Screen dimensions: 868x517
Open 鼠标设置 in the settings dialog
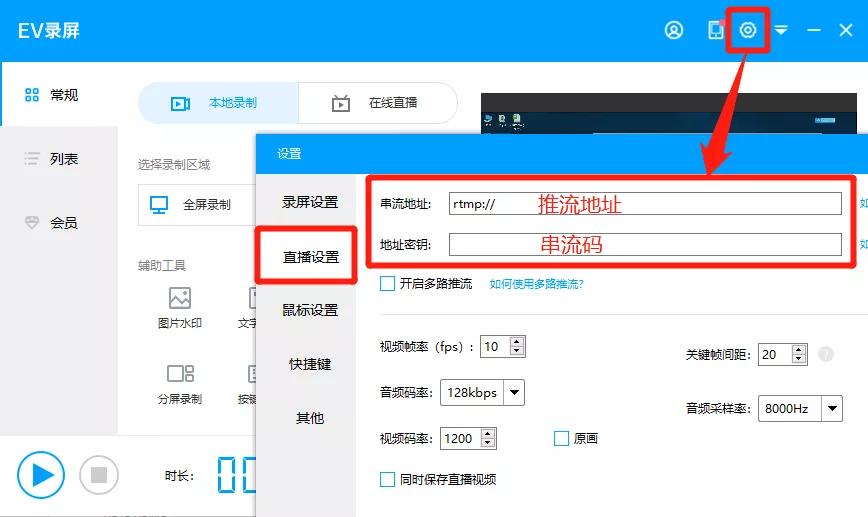point(309,310)
